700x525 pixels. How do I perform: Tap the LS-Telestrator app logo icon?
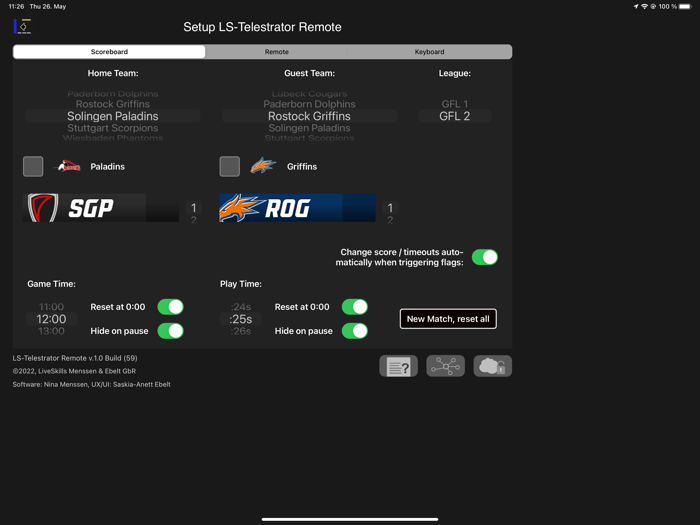click(23, 26)
